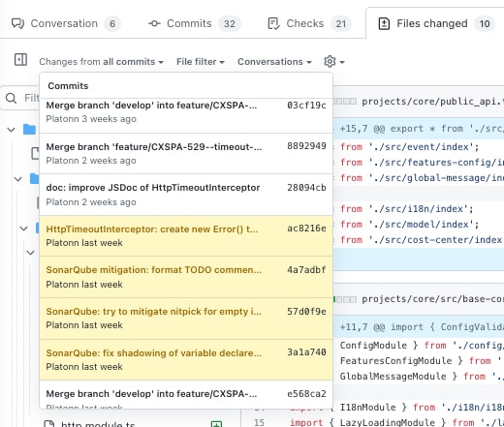Collapse the fourth-level folder chevron in file tree
Image resolution: width=504 pixels, height=427 pixels.
click(x=30, y=253)
